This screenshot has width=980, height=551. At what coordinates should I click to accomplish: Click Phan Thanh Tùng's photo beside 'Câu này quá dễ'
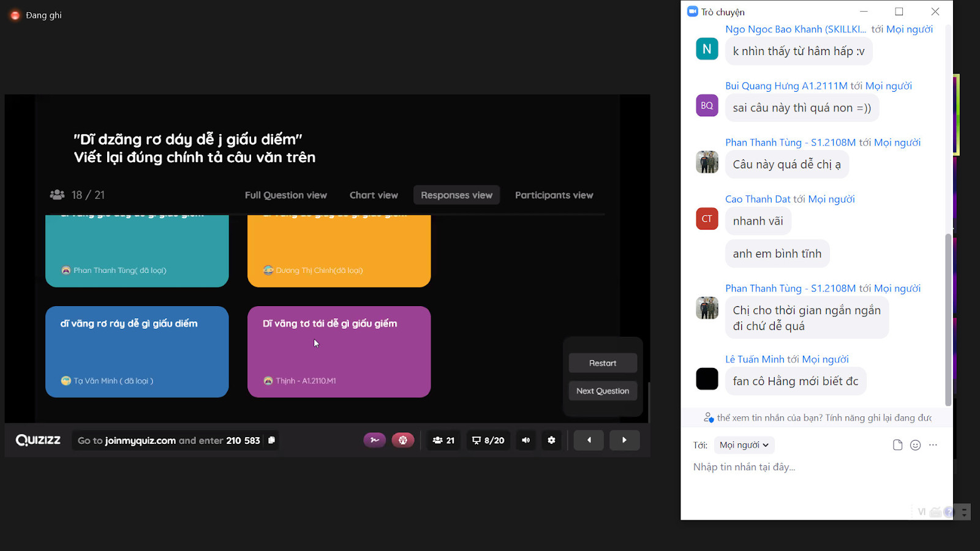click(707, 162)
